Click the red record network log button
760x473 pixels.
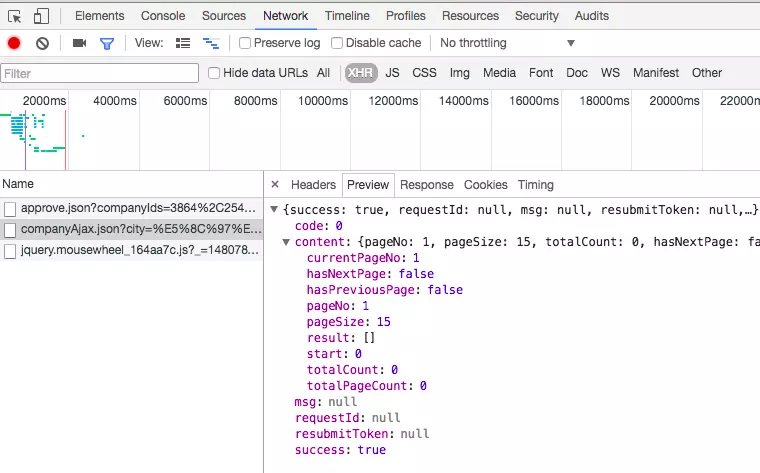(x=14, y=43)
